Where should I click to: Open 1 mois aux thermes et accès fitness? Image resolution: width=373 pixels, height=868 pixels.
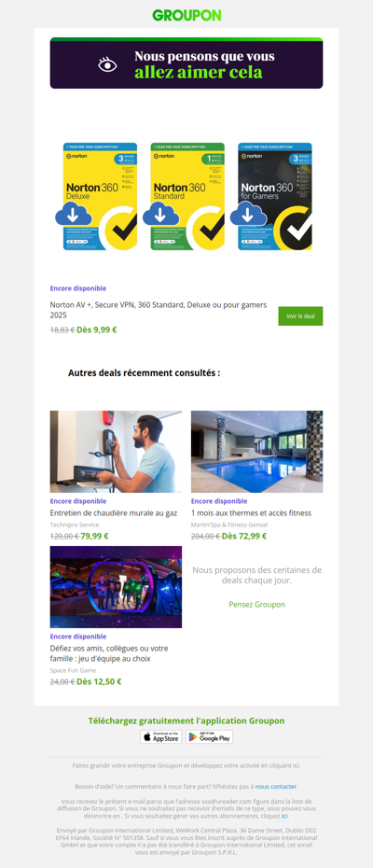251,513
